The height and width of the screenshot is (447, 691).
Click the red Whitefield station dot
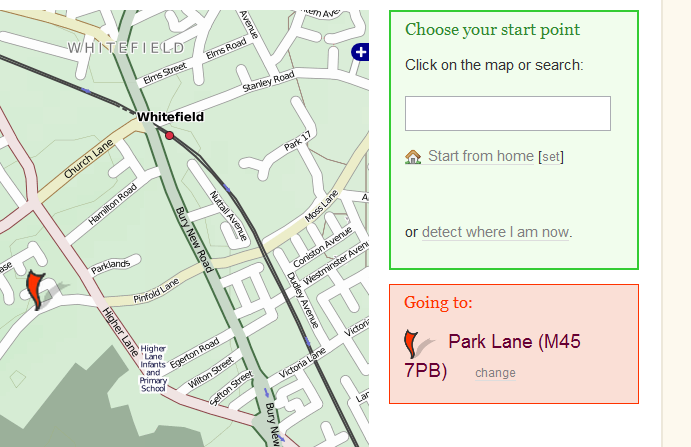pos(170,135)
